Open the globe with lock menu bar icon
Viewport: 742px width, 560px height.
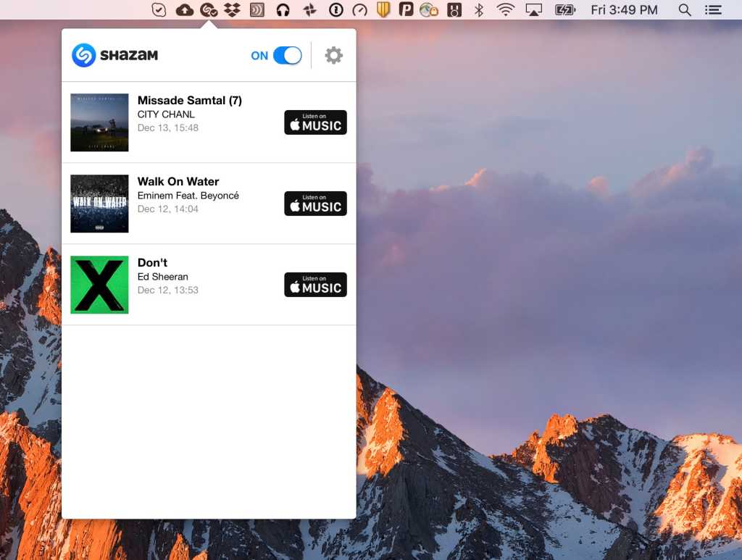pyautogui.click(x=429, y=10)
